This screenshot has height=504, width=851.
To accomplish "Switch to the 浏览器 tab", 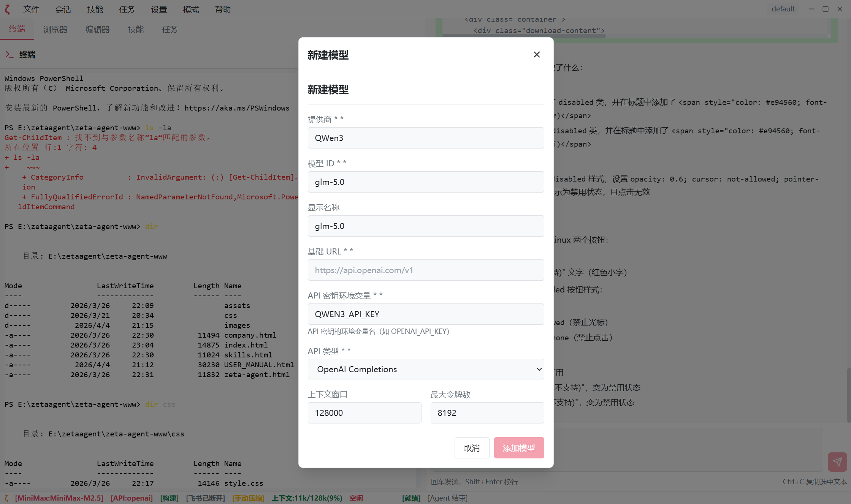I will [x=55, y=29].
